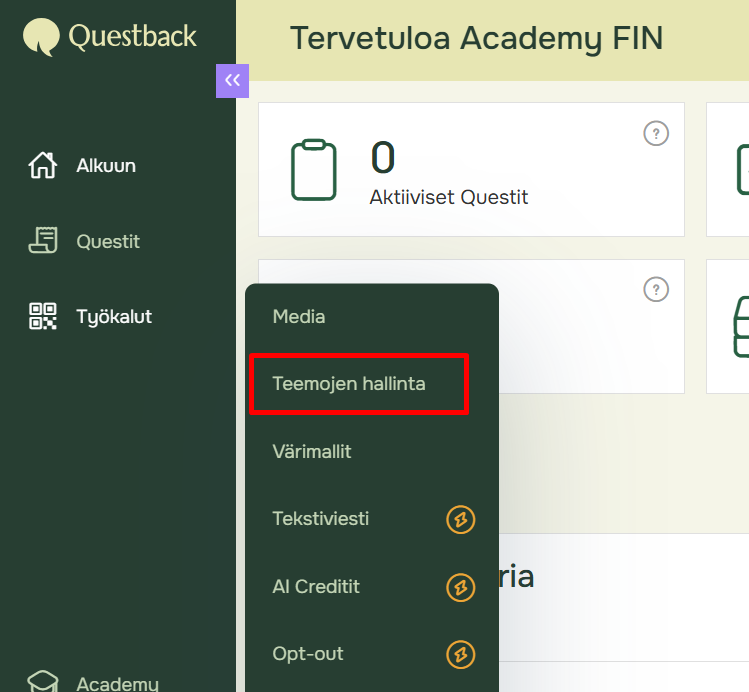Open help for Aktiiviset Questit card
Screen dimensions: 749x692
point(656,133)
